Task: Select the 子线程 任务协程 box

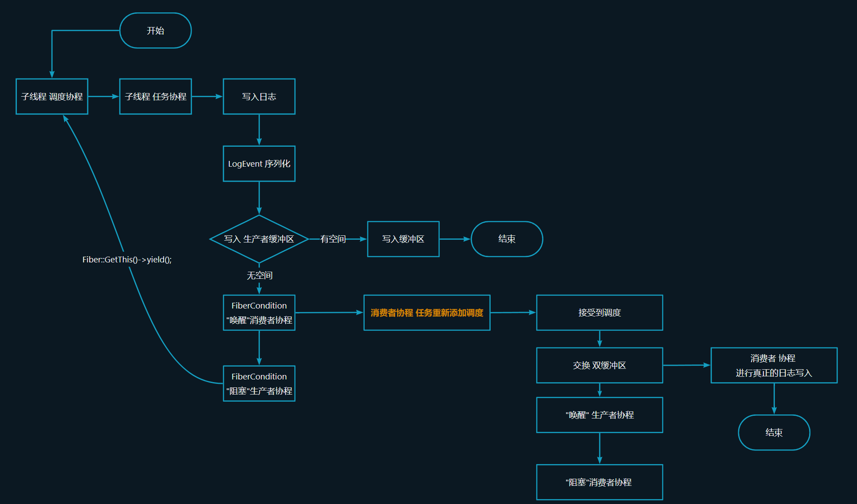Action: (x=155, y=97)
